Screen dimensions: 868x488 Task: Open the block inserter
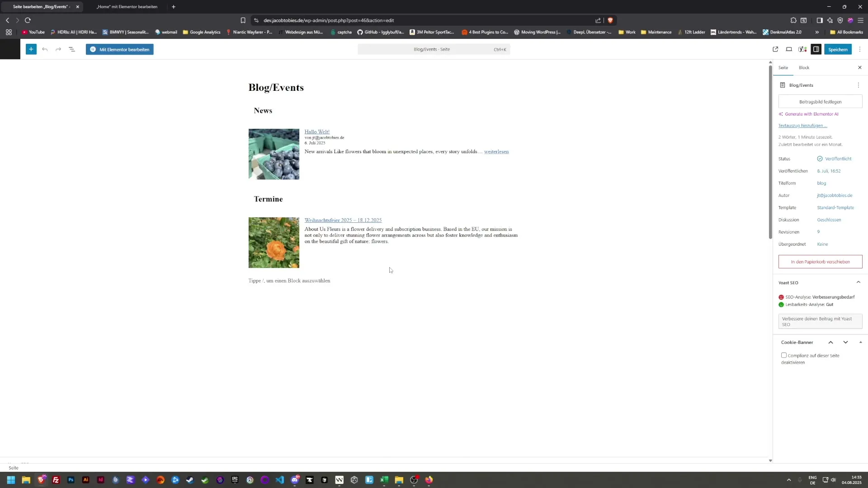pos(31,49)
